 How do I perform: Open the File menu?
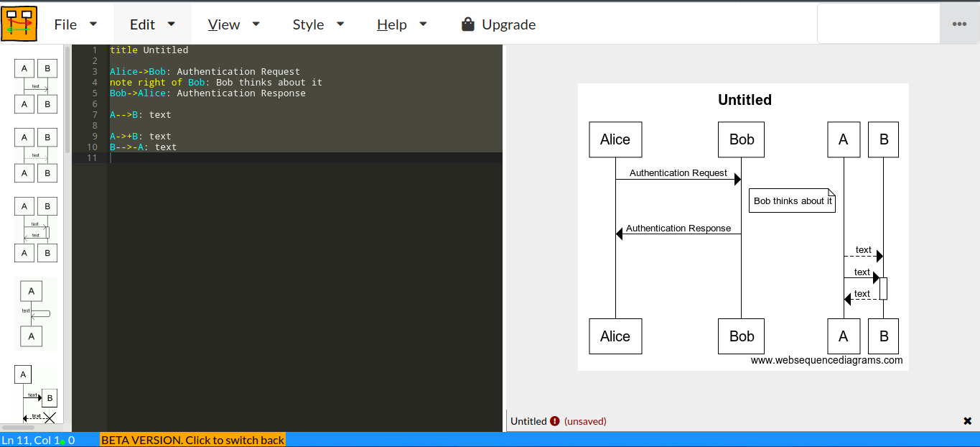[x=75, y=24]
